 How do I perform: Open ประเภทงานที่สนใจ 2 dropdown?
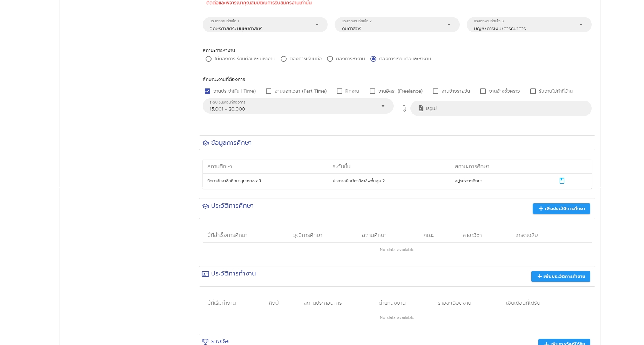coord(397,25)
